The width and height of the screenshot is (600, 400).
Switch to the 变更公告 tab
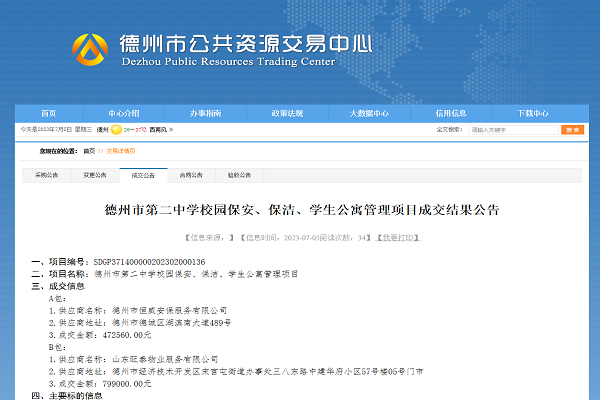click(x=95, y=175)
